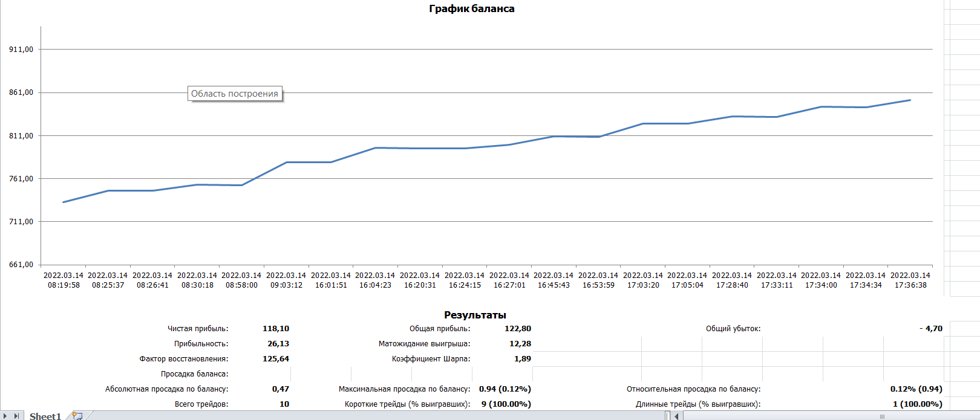
Task: Click the 16:45:43 date axis label
Action: [x=554, y=280]
